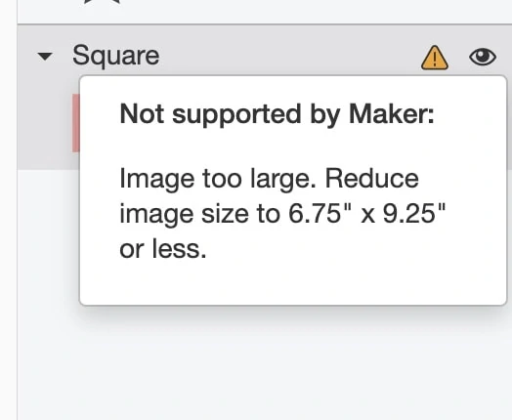Image resolution: width=512 pixels, height=420 pixels.
Task: Click empty white area below tooltip message
Action: (293, 282)
